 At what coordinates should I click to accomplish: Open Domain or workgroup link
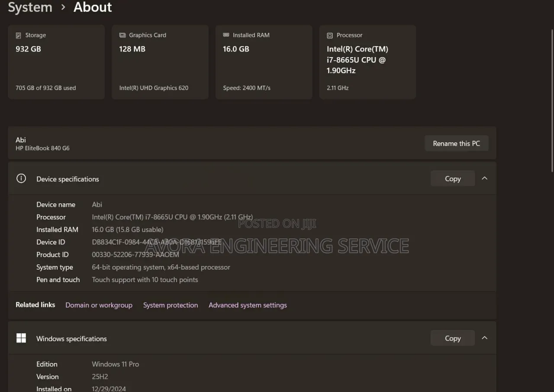coord(99,305)
